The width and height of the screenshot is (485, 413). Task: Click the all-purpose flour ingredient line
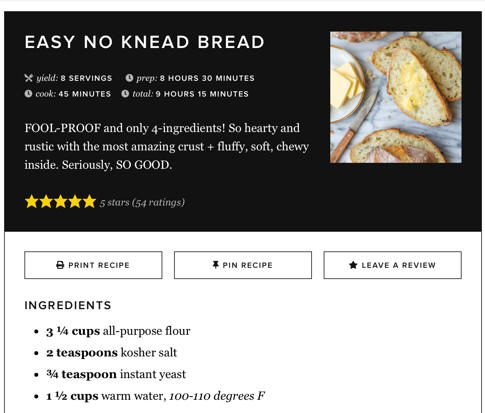[118, 331]
